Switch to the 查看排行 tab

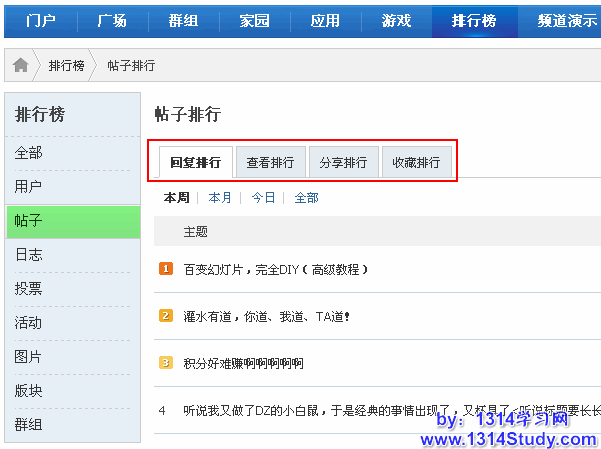pyautogui.click(x=270, y=162)
